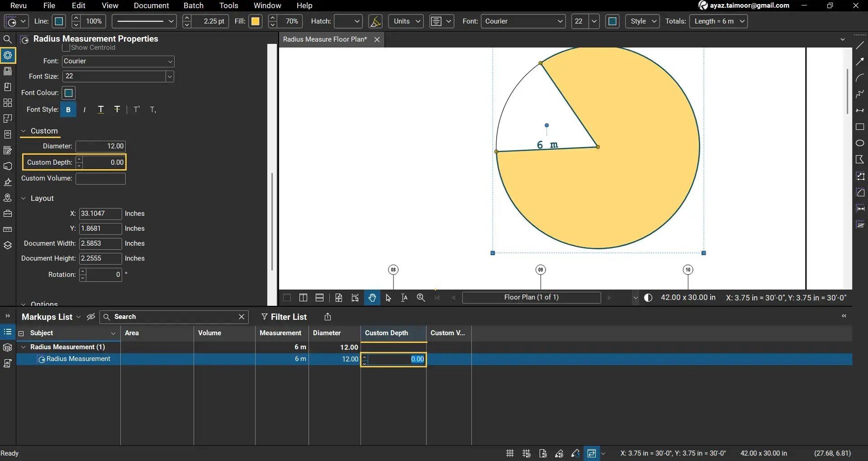Select the Arrow tool in right toolbar

click(x=860, y=62)
